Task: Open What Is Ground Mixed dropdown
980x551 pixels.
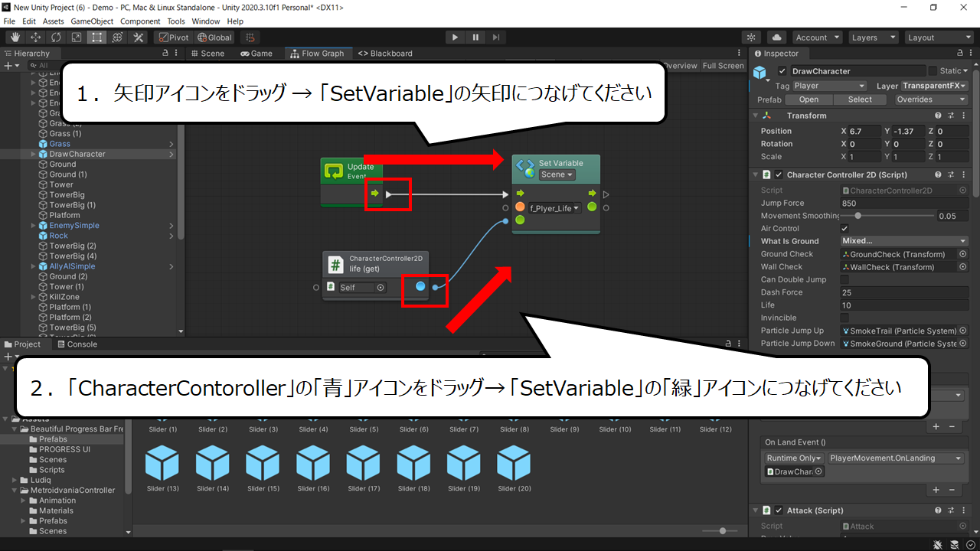Action: click(904, 241)
